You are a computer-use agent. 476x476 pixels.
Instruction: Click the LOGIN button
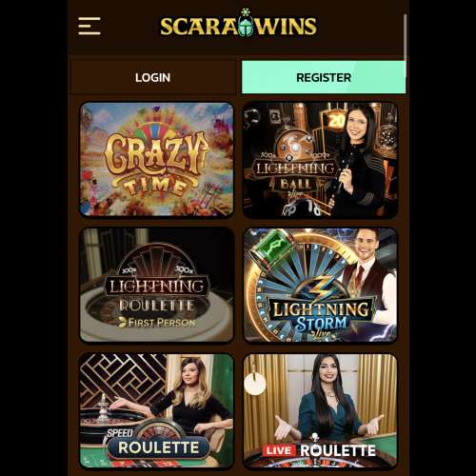click(x=153, y=78)
